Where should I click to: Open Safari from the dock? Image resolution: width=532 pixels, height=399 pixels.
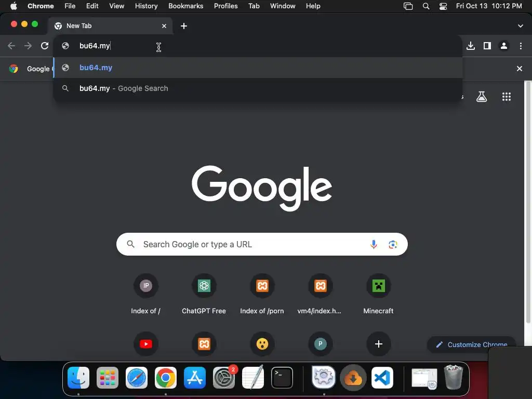[x=137, y=378]
